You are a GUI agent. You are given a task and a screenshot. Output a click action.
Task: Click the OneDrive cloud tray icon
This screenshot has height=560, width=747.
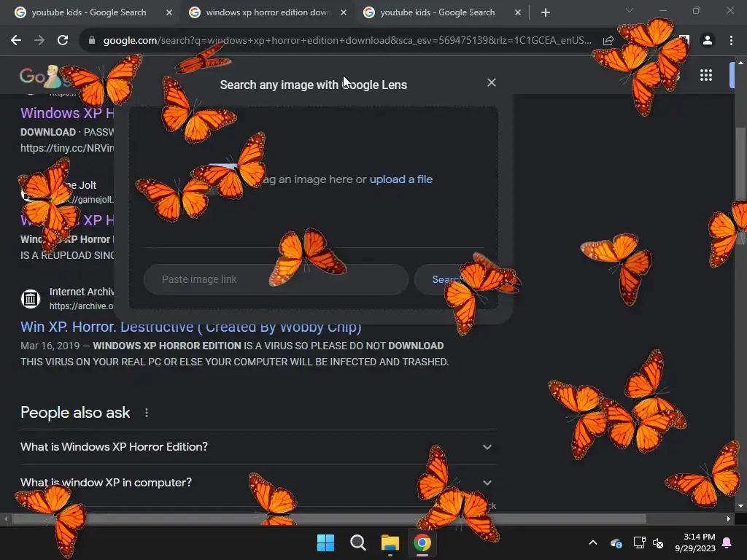616,542
